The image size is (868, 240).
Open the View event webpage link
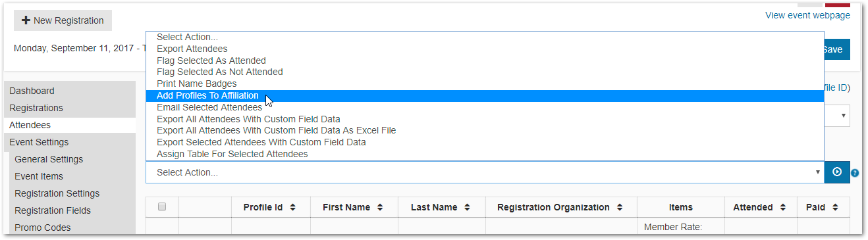pos(807,15)
